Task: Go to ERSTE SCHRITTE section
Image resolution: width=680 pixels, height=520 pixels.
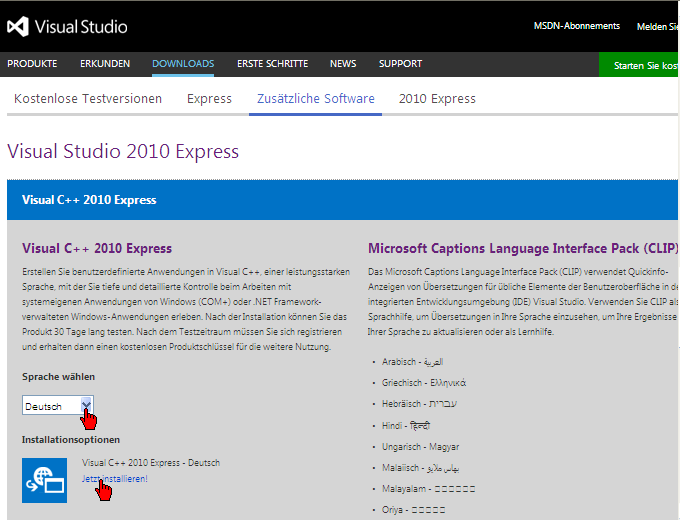Action: 272,64
